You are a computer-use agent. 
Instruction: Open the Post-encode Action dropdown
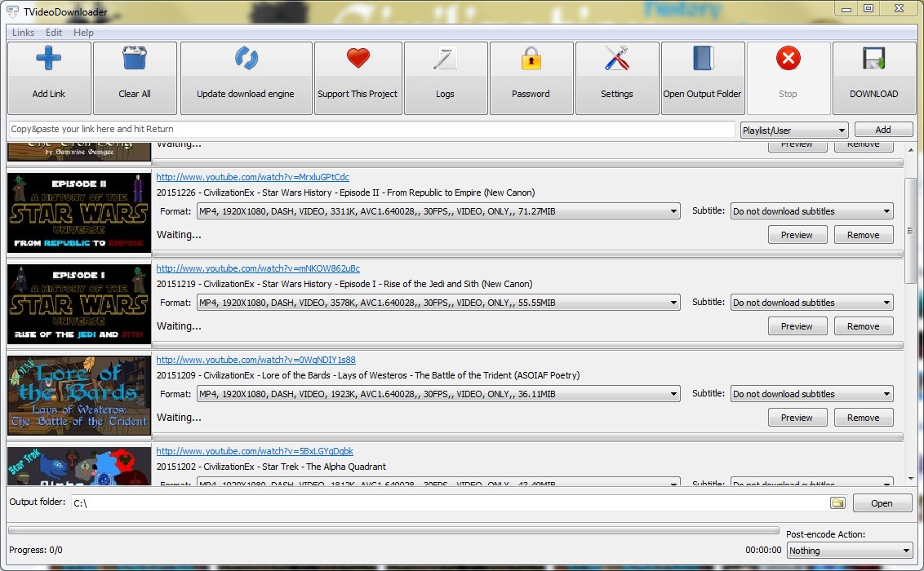850,551
